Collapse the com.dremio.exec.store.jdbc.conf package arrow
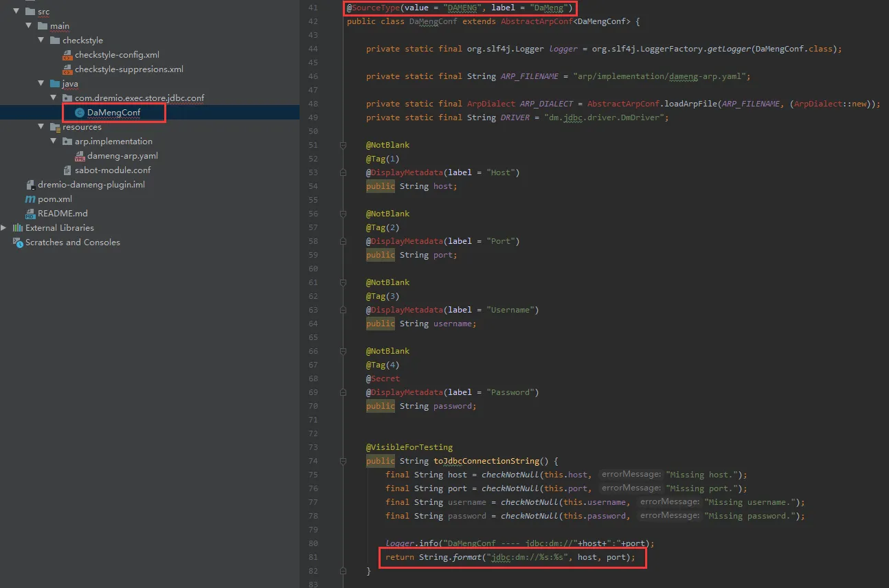The width and height of the screenshot is (889, 588). tap(53, 98)
